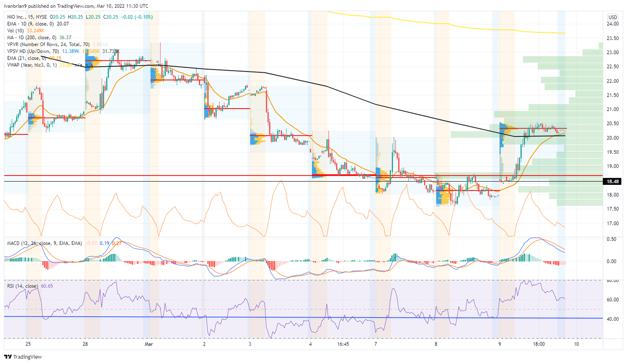The width and height of the screenshot is (627, 364).
Task: Click the 25 date label on time axis
Action: pos(28,344)
